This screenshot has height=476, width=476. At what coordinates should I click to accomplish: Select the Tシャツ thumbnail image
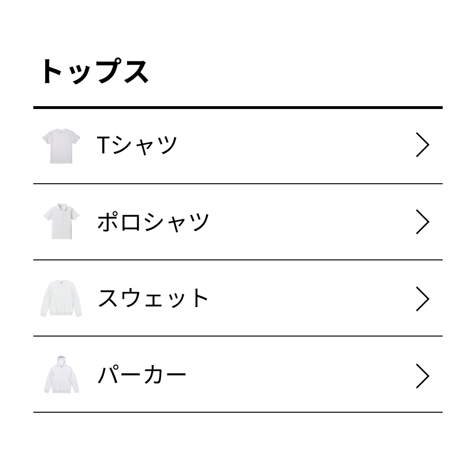(60, 144)
